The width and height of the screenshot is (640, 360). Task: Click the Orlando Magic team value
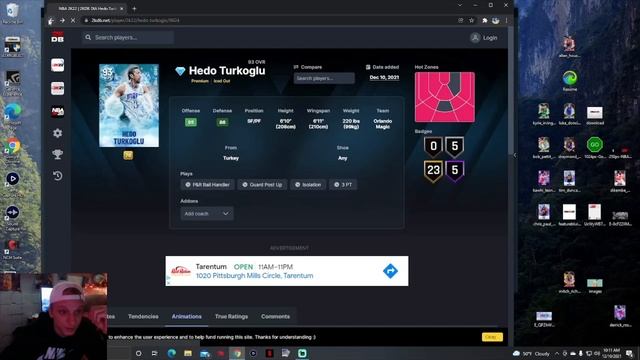(382, 124)
